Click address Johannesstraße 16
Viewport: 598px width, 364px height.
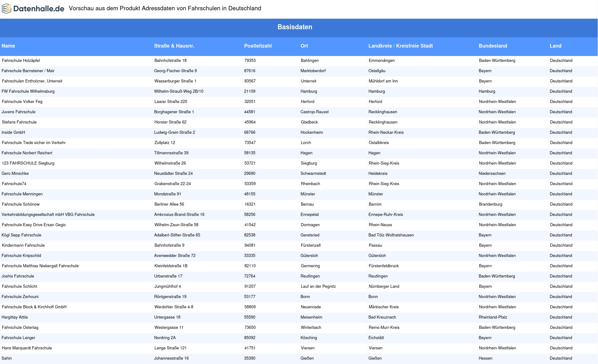[171, 358]
